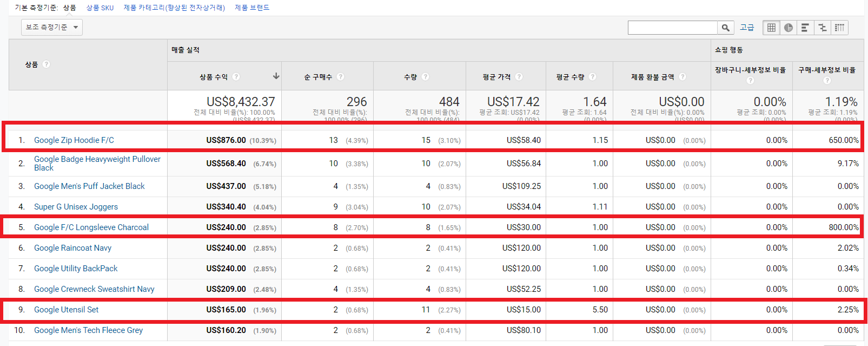Open help for 평균 가격 metric
The height and width of the screenshot is (346, 868).
519,77
